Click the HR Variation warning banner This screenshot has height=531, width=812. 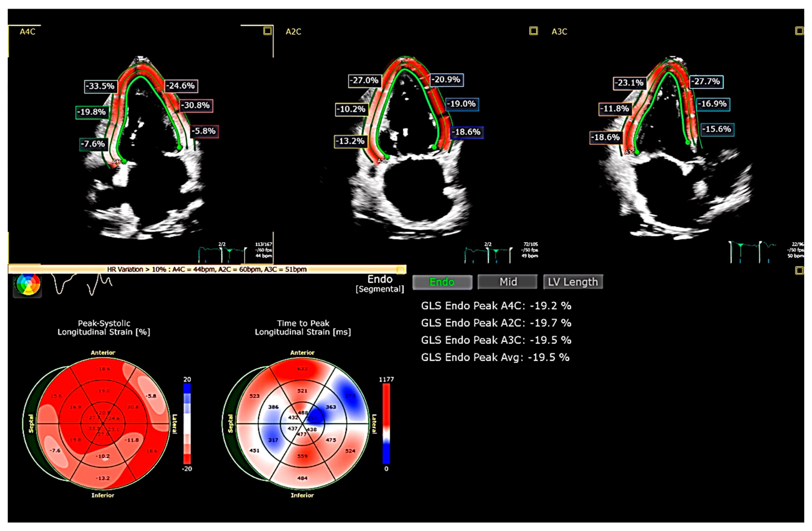[x=207, y=270]
